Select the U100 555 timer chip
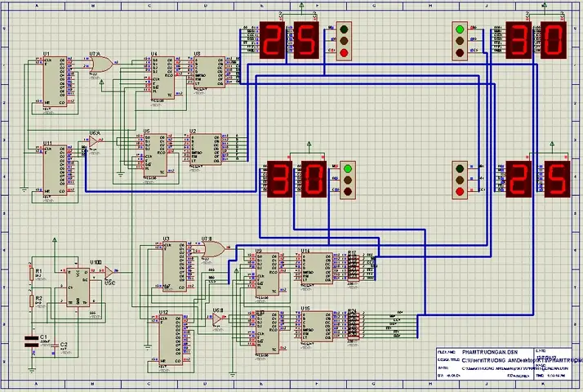The height and width of the screenshot is (392, 583). (78, 287)
